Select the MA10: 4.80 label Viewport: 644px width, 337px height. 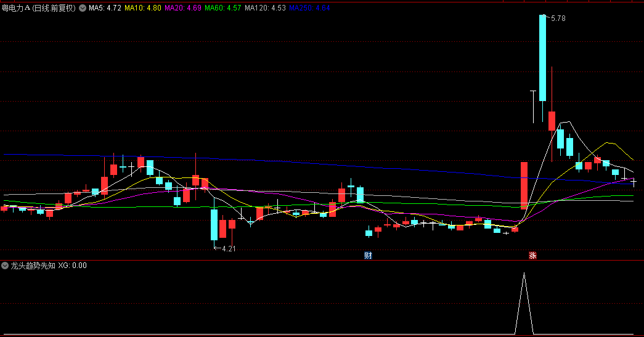pyautogui.click(x=143, y=8)
